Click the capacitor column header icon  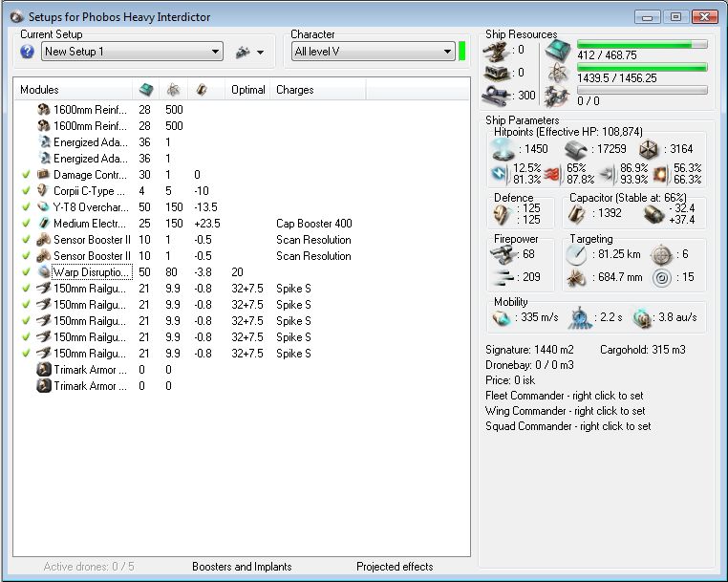pos(202,90)
